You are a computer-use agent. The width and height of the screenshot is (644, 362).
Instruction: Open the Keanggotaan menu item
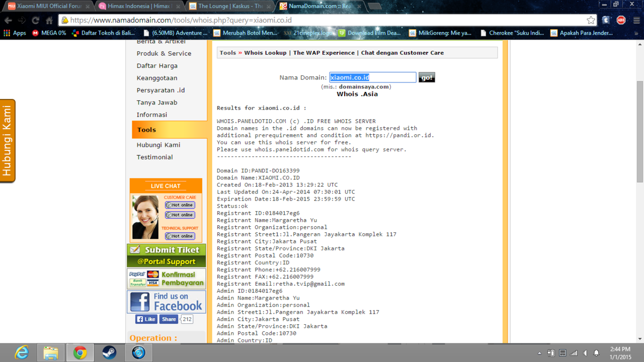click(x=157, y=78)
